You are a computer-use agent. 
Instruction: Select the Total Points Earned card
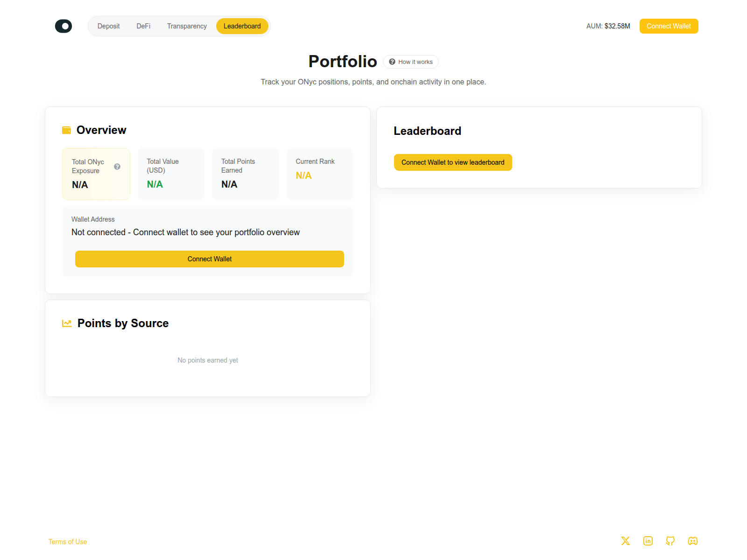[x=246, y=174]
